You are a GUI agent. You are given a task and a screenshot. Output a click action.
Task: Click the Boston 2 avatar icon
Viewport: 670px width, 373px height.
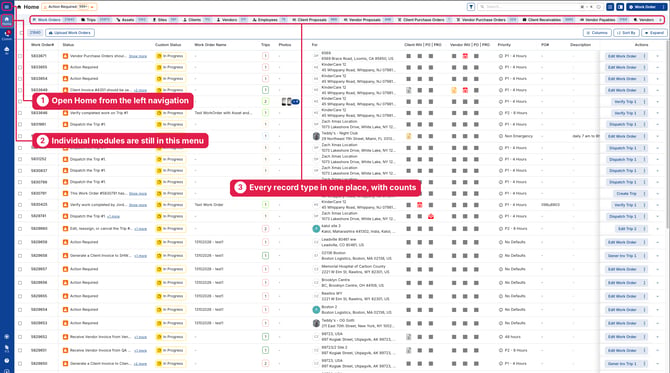[x=316, y=310]
